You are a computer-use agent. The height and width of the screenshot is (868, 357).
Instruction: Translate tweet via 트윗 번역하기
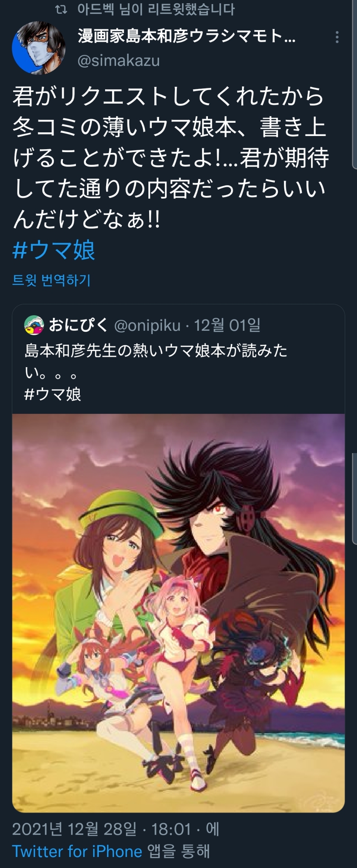coord(51,280)
